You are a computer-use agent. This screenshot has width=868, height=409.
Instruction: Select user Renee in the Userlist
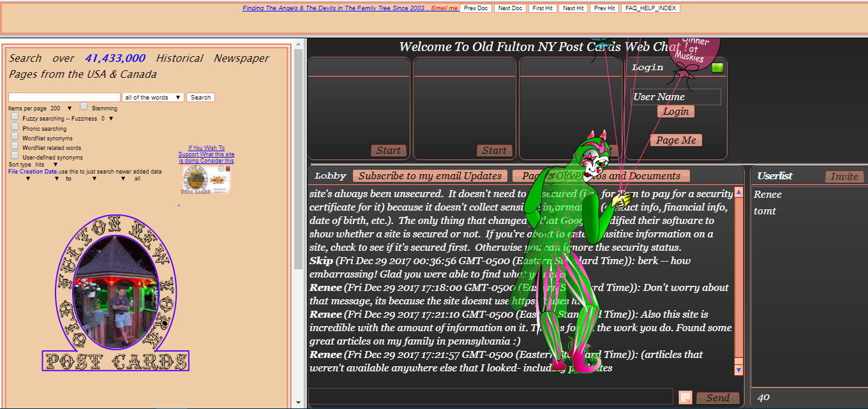coord(767,195)
